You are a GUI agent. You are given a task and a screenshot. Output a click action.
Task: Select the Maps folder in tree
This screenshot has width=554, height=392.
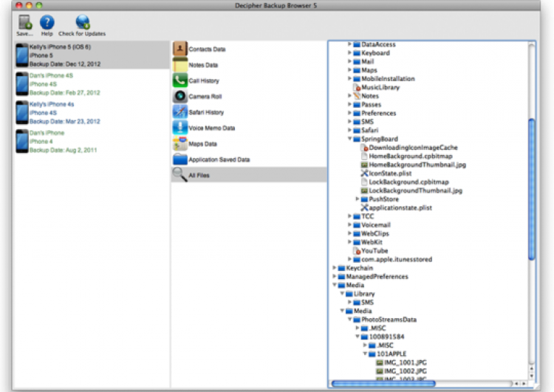click(x=369, y=70)
